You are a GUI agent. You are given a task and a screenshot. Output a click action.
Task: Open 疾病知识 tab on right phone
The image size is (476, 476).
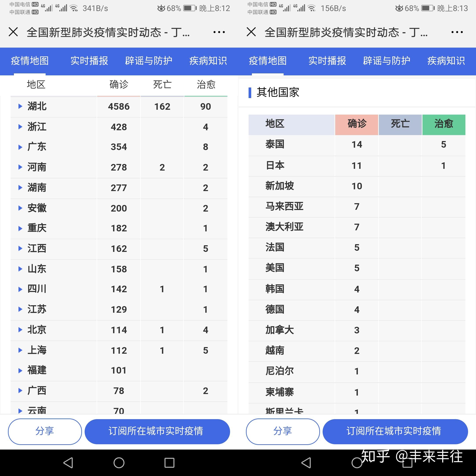(446, 61)
